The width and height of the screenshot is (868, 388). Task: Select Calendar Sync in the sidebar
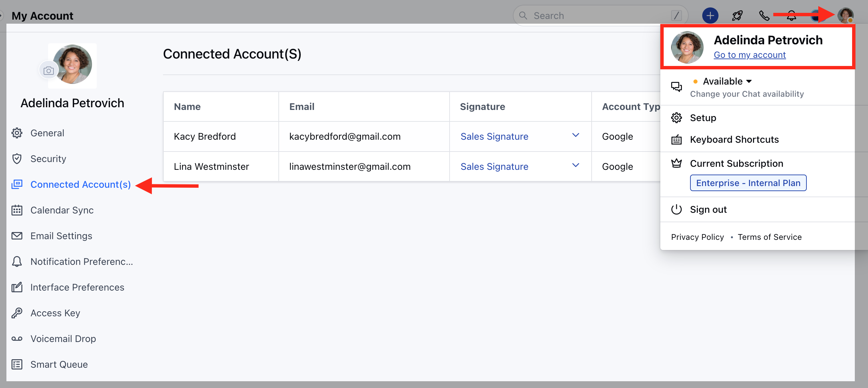click(x=62, y=210)
